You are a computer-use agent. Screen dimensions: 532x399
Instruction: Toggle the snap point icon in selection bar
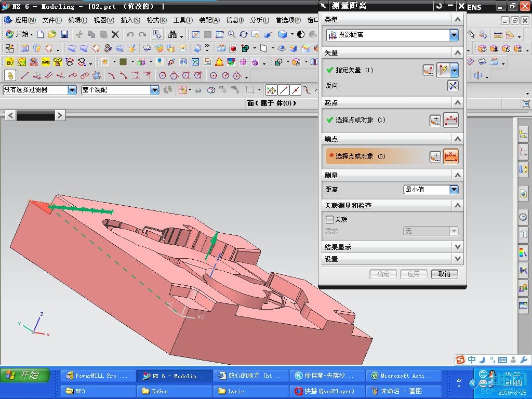(271, 90)
